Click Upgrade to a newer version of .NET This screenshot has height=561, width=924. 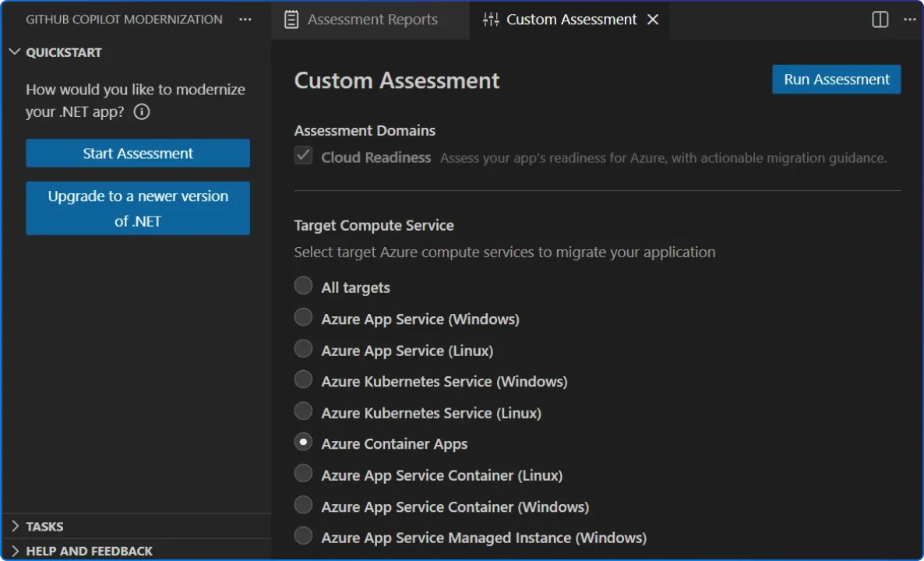[138, 208]
